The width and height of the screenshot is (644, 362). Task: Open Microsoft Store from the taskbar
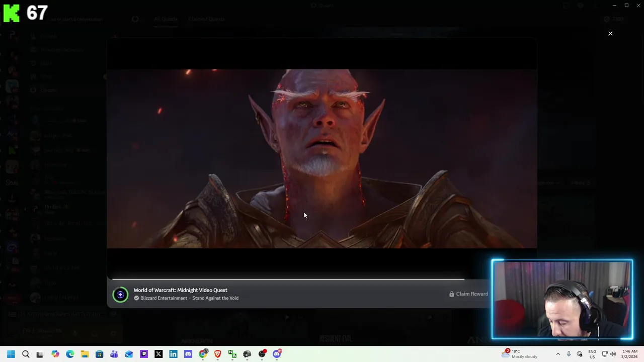[99, 354]
